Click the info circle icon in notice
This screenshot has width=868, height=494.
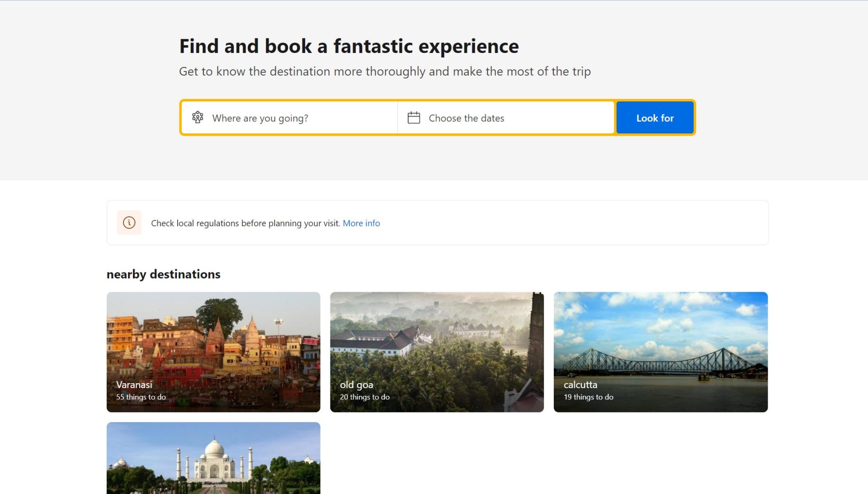[x=129, y=223]
